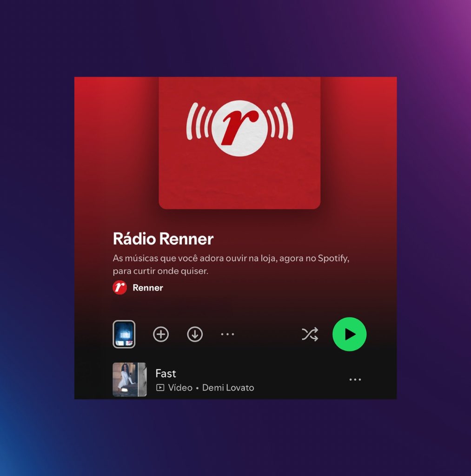This screenshot has height=476, width=471.
Task: Select the song titled Fast
Action: pyautogui.click(x=166, y=373)
